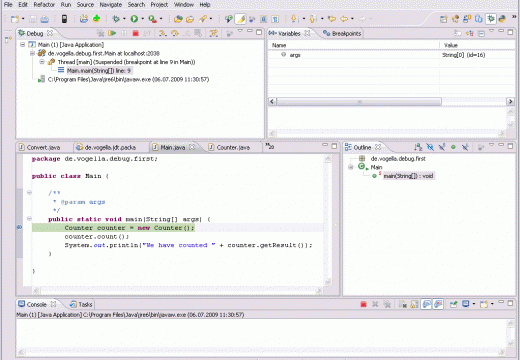Click the External Tools run icon
Viewport: 520px width, 360px height.
click(152, 19)
